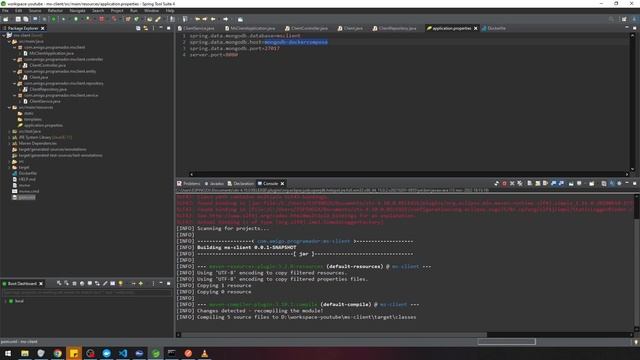Click the red Stop toolbar icon
The height and width of the screenshot is (360, 640).
click(x=102, y=19)
